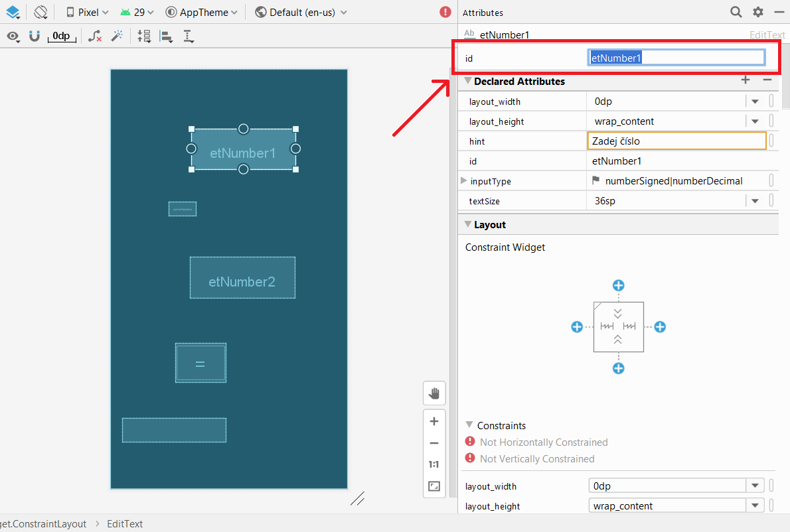
Task: Collapse the Declared Attributes section
Action: [x=468, y=80]
